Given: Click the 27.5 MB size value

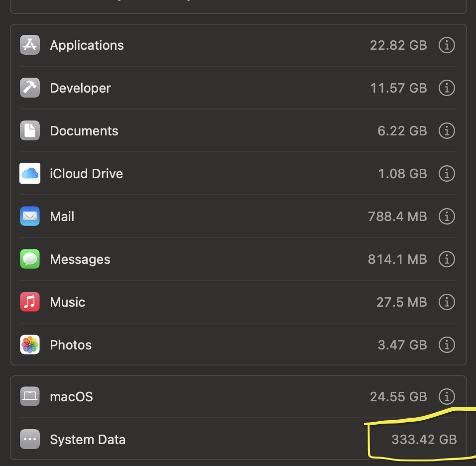Looking at the screenshot, I should coord(402,302).
